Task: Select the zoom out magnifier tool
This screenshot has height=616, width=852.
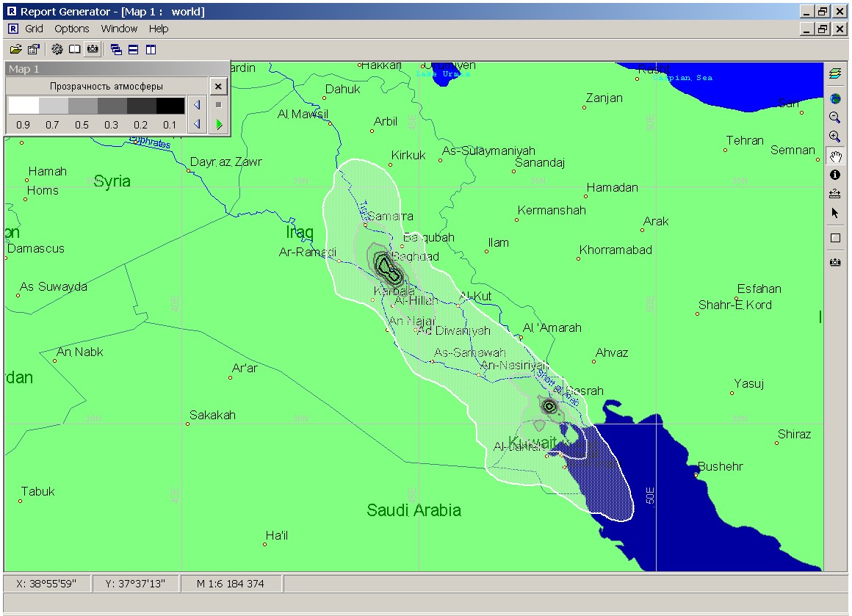Action: 835,117
